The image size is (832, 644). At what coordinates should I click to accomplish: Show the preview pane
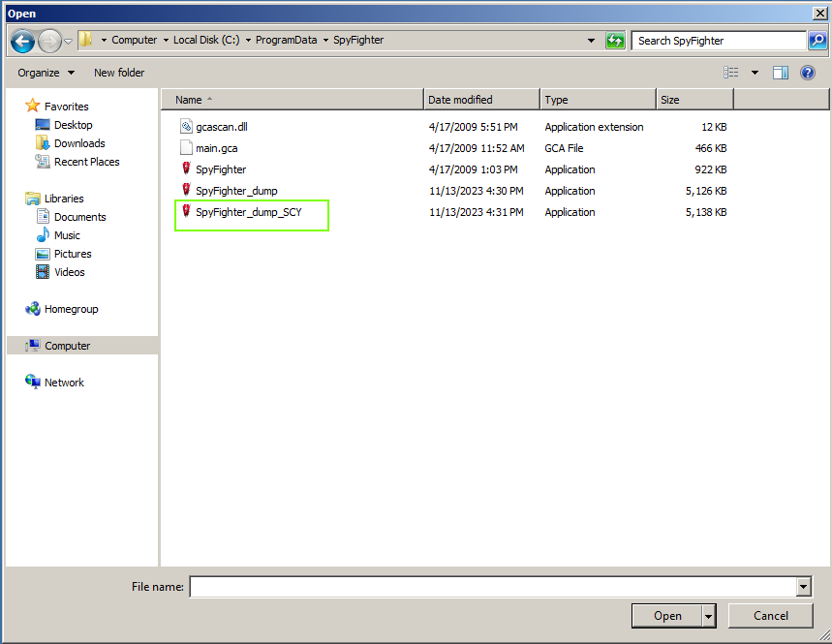[x=781, y=73]
